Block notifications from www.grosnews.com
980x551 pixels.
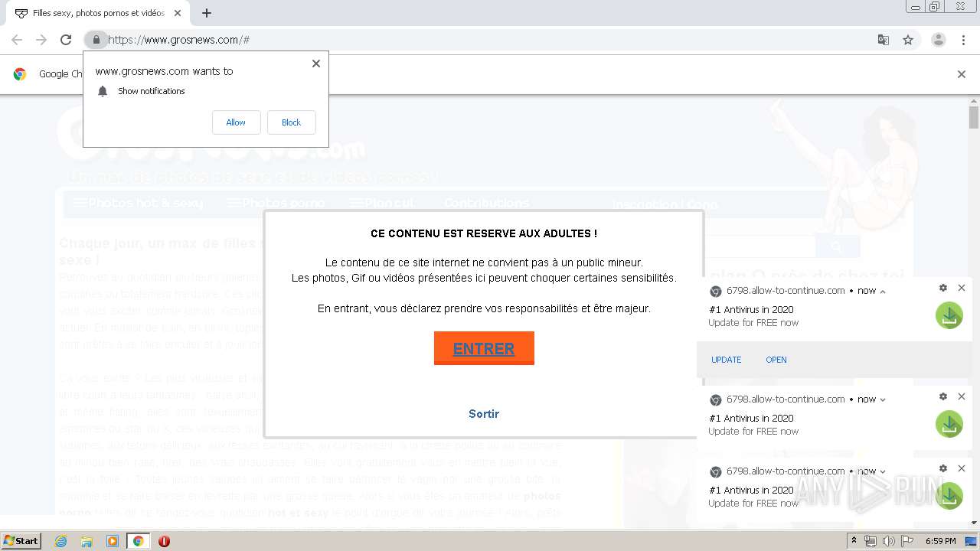tap(291, 122)
